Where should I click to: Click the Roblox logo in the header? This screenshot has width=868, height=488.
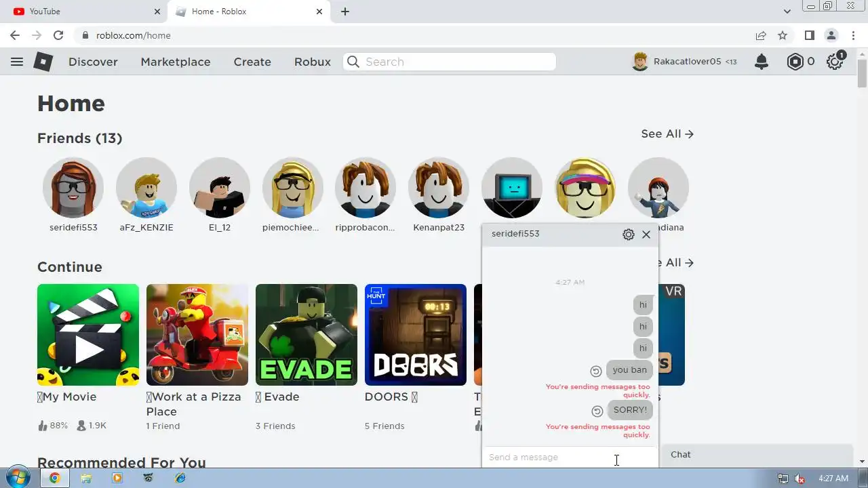(43, 62)
